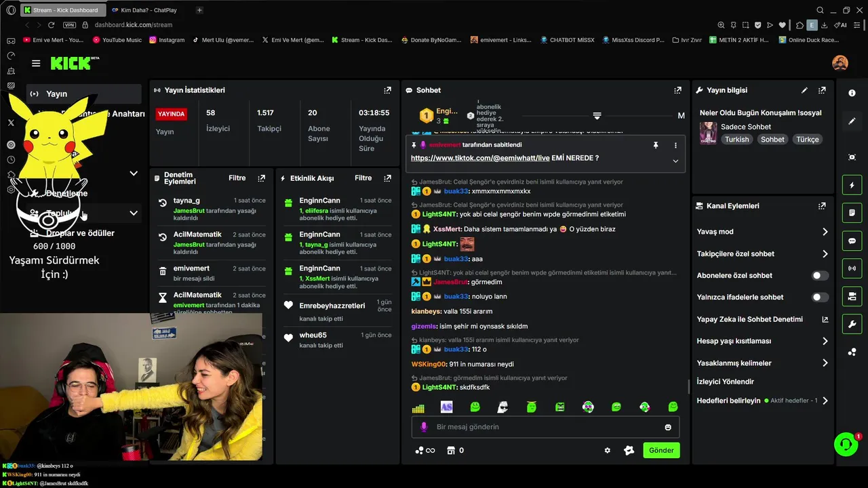This screenshot has height=488, width=868.
Task: Toggle the wrench stream info widget
Action: (x=852, y=324)
